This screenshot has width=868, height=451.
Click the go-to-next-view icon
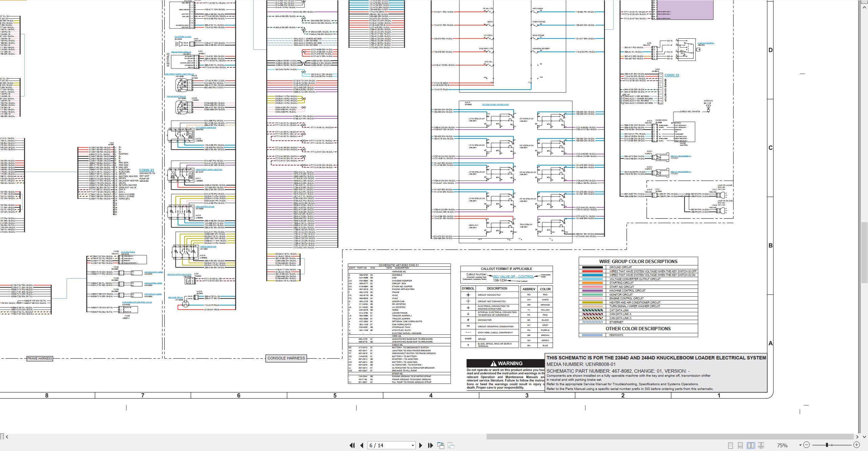[x=451, y=445]
